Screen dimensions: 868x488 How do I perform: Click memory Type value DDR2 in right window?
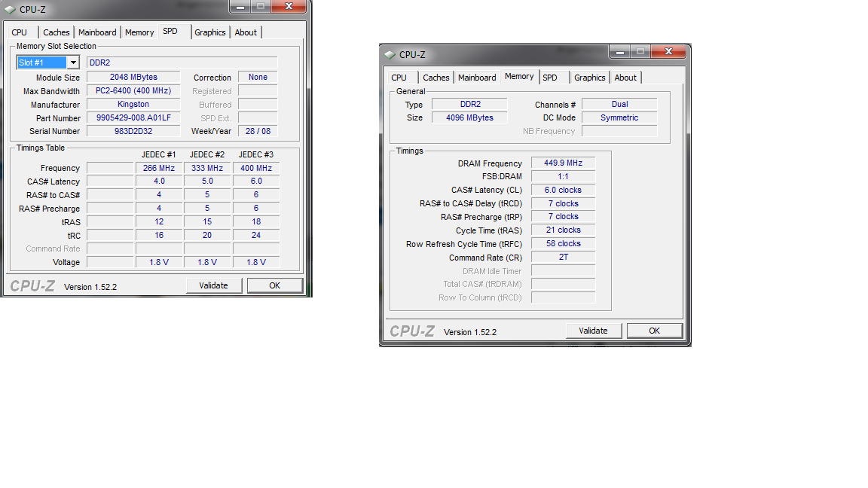point(469,104)
